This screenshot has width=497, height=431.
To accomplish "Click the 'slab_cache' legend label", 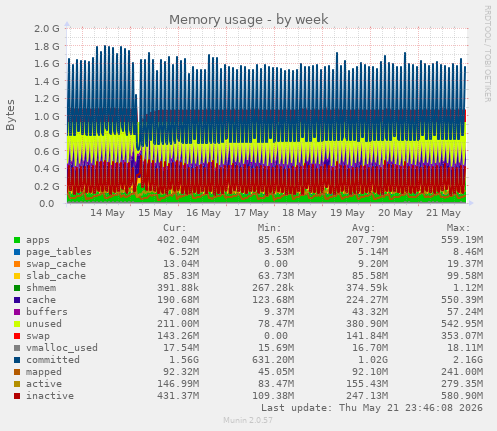I will 56,276.
